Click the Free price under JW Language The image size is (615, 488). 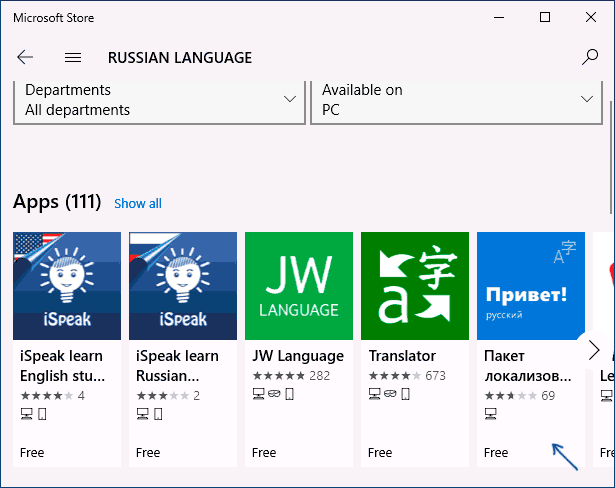(x=264, y=453)
